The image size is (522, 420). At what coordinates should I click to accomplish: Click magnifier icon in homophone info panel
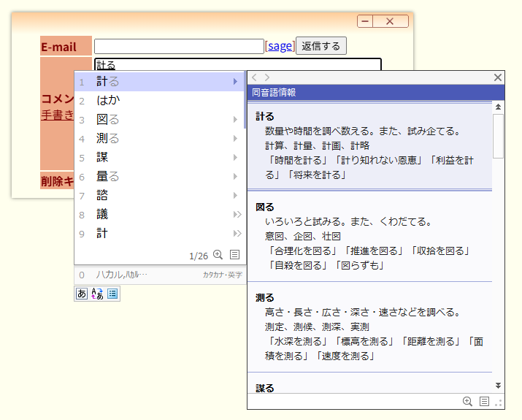pyautogui.click(x=468, y=401)
